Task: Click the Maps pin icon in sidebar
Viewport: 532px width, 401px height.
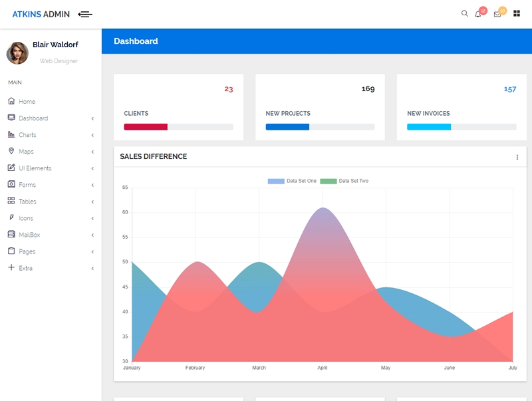Action: [11, 151]
